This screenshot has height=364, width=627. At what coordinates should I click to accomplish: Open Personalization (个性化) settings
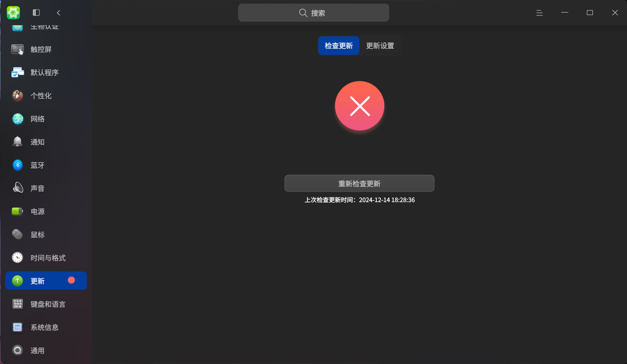pos(41,95)
